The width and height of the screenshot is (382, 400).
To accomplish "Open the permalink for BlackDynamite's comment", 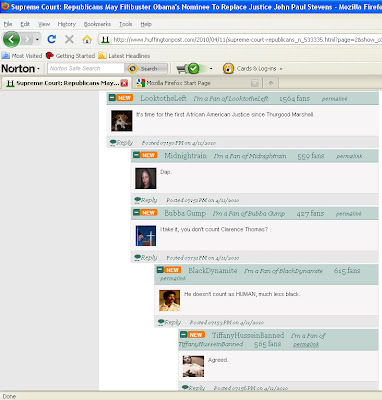I will coord(173,278).
